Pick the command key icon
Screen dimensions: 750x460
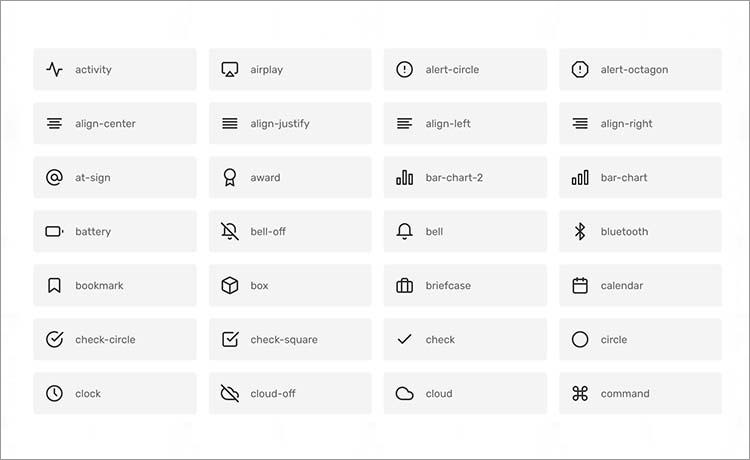pos(580,394)
